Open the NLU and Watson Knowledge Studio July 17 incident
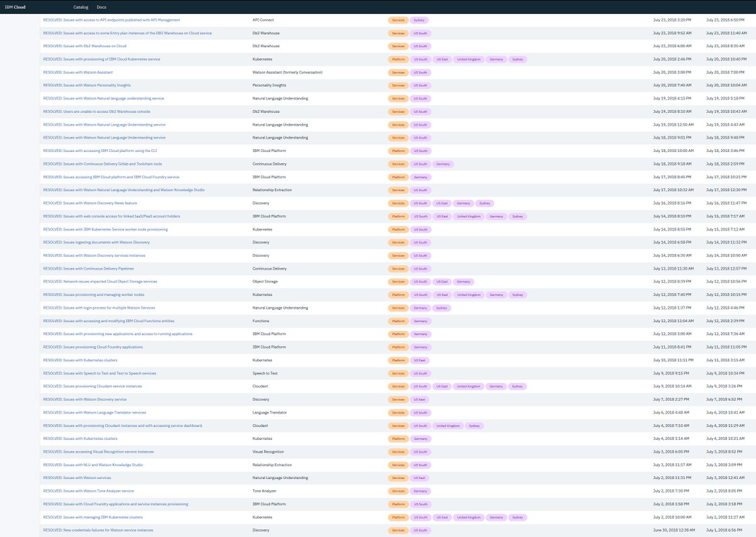756x537 pixels. (x=123, y=190)
